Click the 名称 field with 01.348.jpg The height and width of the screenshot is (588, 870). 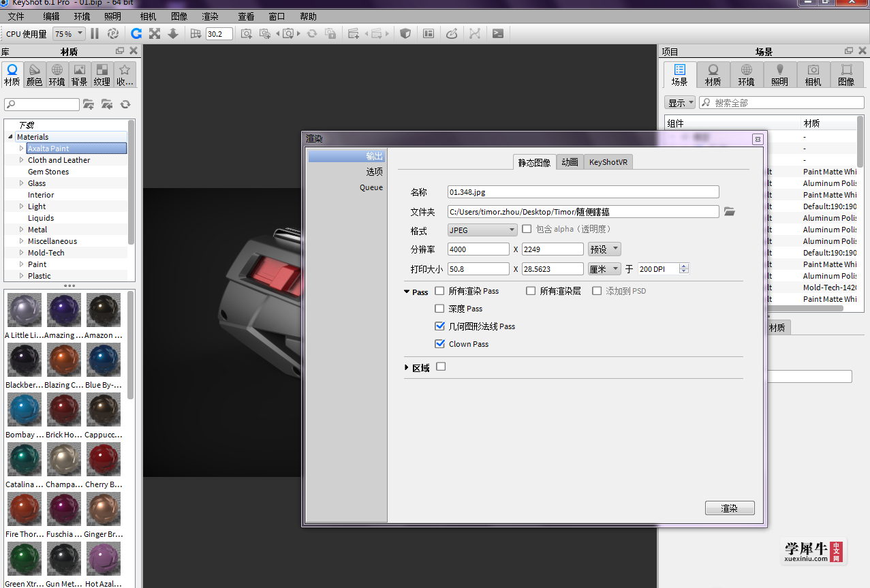click(583, 192)
